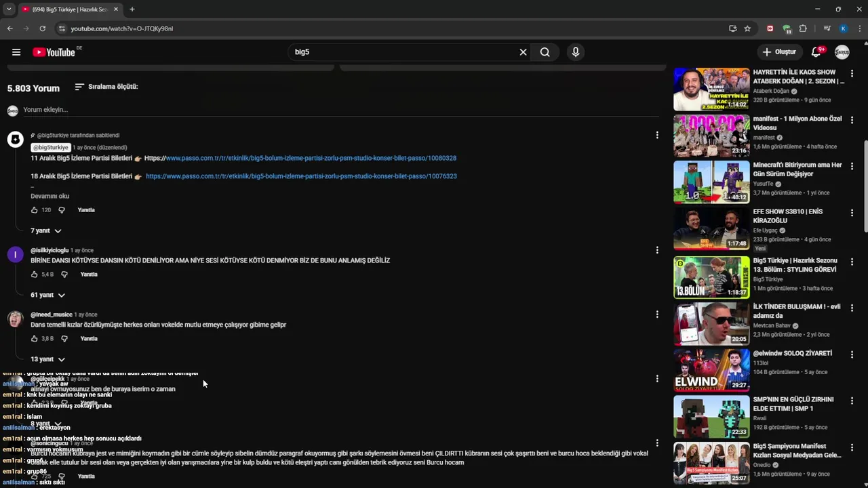Expand pinned comment with Devamını oku
Screen dimensions: 868x488
[50, 197]
